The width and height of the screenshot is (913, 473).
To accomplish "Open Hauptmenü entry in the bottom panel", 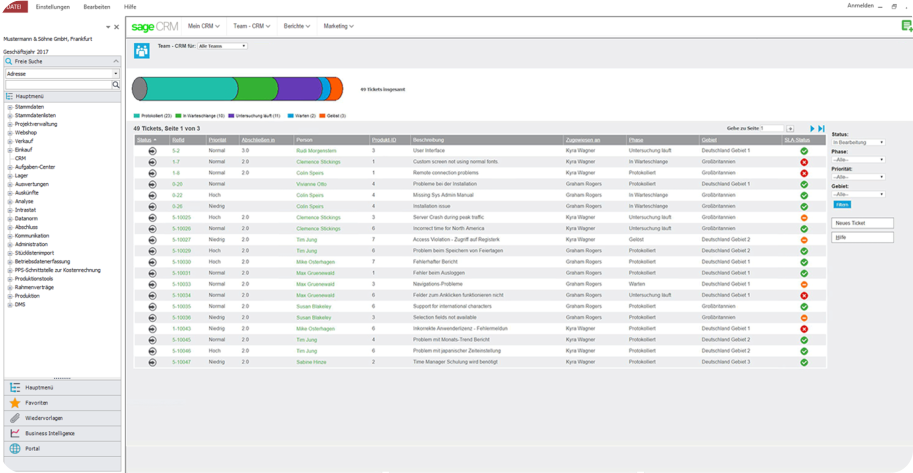I will pyautogui.click(x=63, y=387).
